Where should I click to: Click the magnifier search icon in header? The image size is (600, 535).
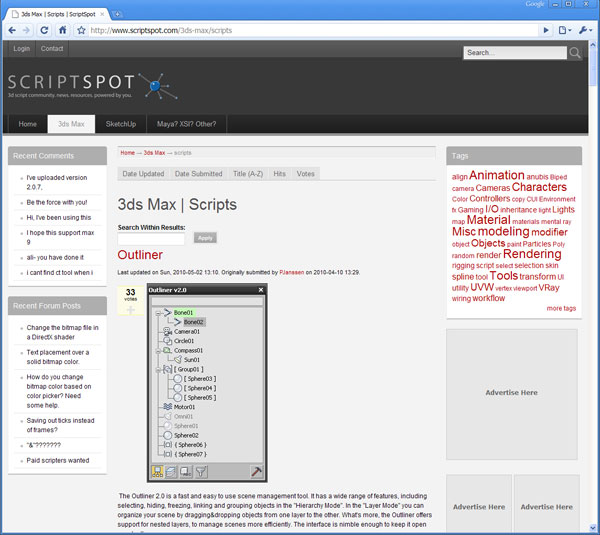pyautogui.click(x=574, y=53)
